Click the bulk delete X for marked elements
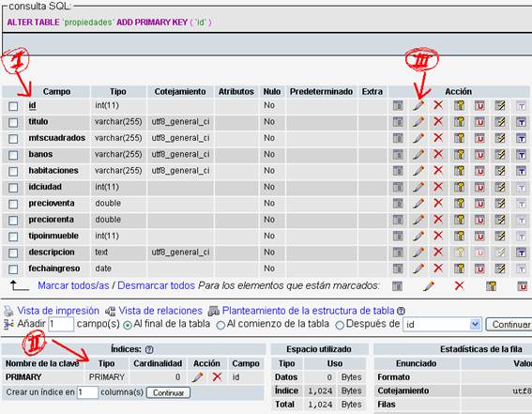This screenshot has width=532, height=414. tap(460, 285)
